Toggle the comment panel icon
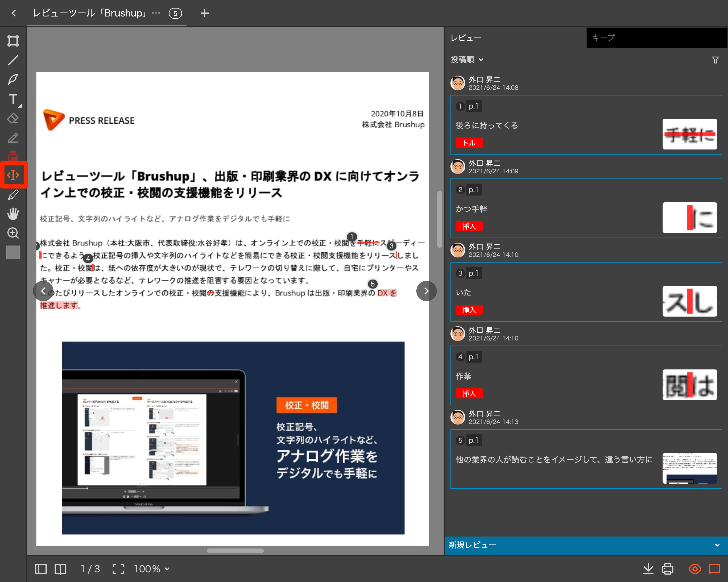 714,569
